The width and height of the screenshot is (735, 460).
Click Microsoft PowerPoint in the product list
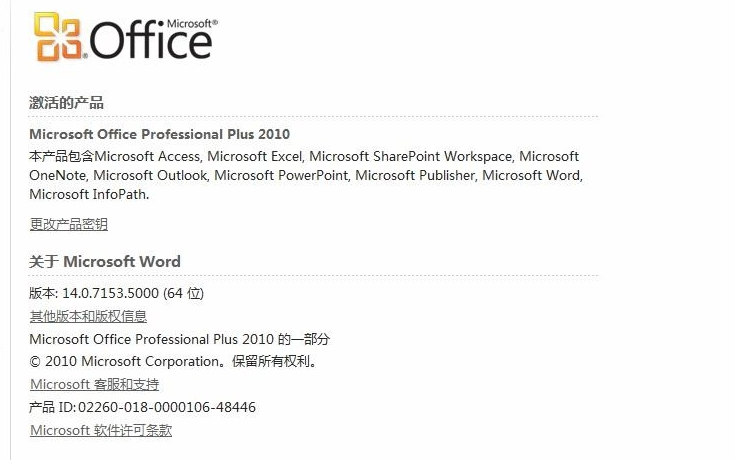(280, 175)
